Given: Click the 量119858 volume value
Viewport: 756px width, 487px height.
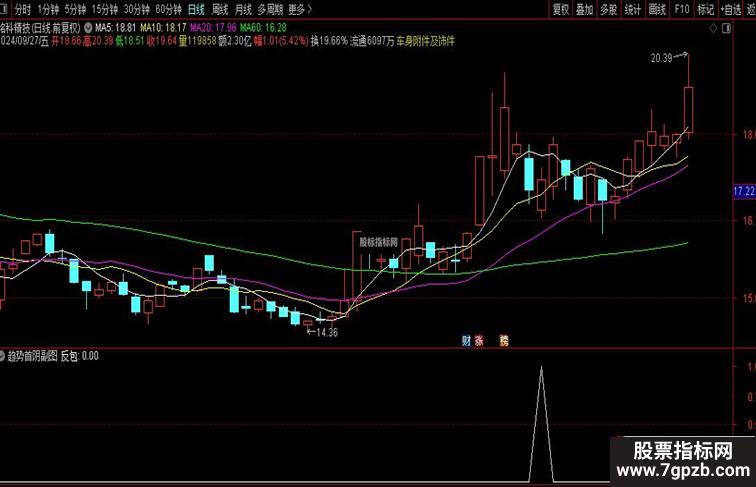Looking at the screenshot, I should [197, 41].
